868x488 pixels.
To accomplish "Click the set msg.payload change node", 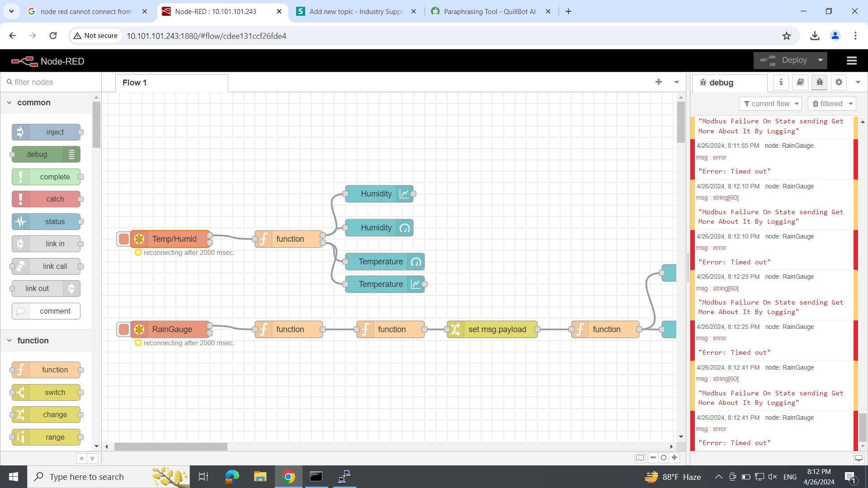I will pos(496,329).
